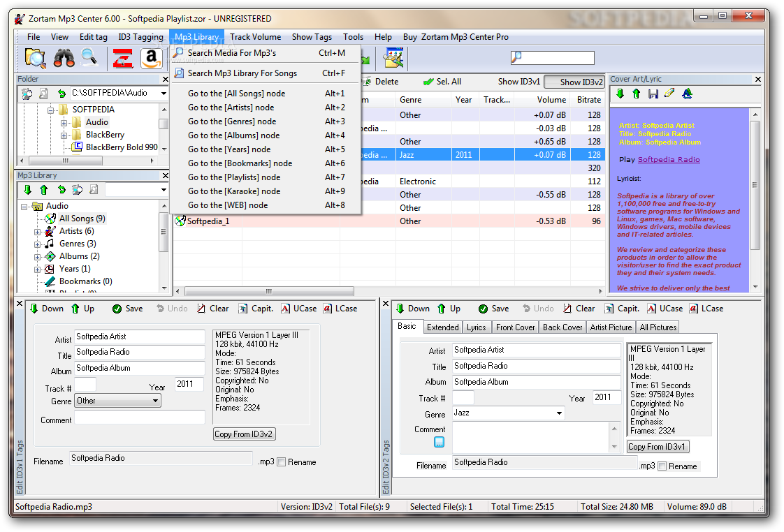The image size is (784, 532).
Task: Open the Mp3 Library toolbar dropdown
Action: 164,190
